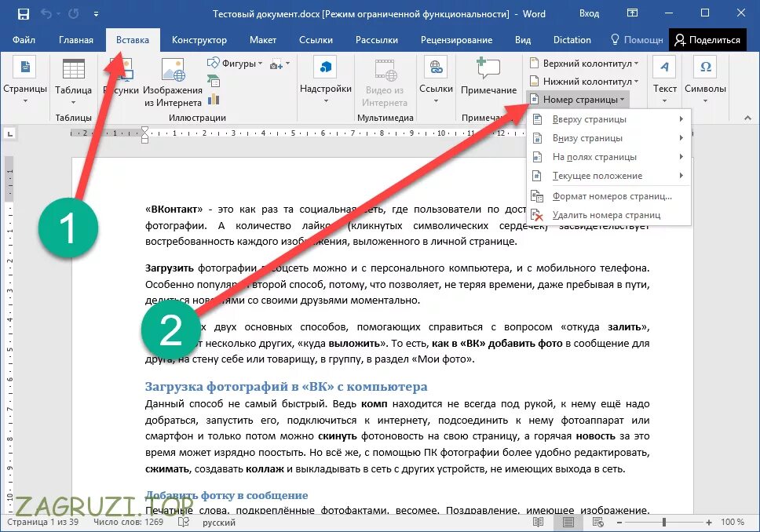Switch to the Главная tab
The height and width of the screenshot is (532, 760).
76,40
